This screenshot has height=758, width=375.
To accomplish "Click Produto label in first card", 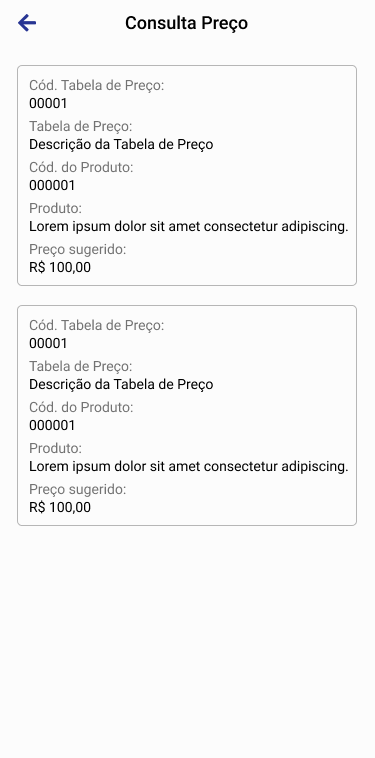I will click(56, 209).
